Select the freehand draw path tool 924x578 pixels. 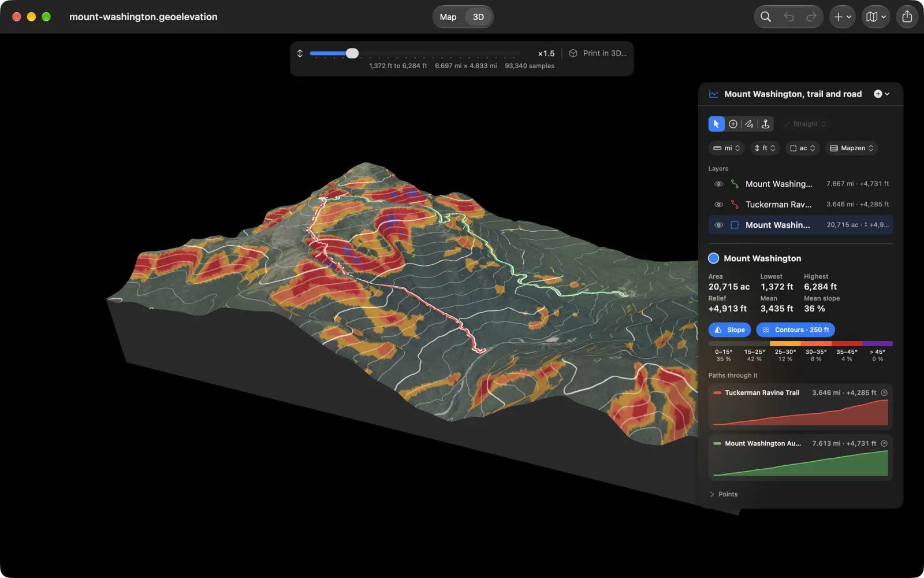(749, 124)
